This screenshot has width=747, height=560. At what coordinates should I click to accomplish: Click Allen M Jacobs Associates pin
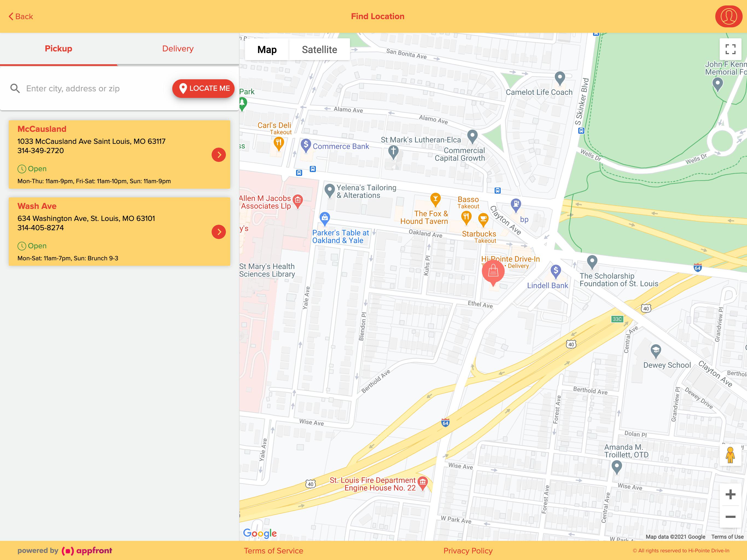[297, 201]
